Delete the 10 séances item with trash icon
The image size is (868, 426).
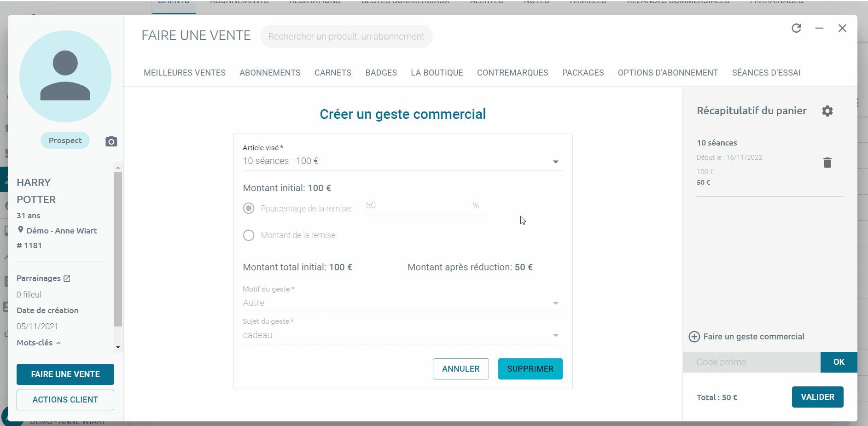[827, 163]
